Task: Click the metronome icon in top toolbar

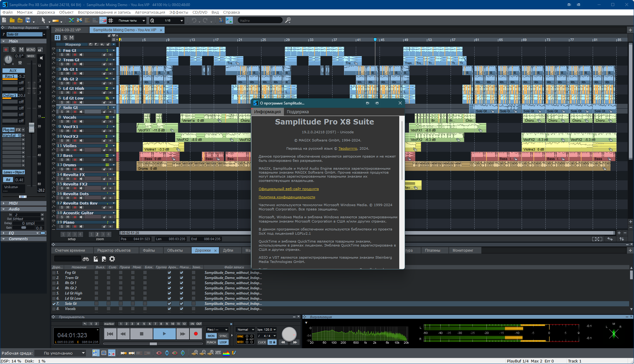Action: point(221,20)
